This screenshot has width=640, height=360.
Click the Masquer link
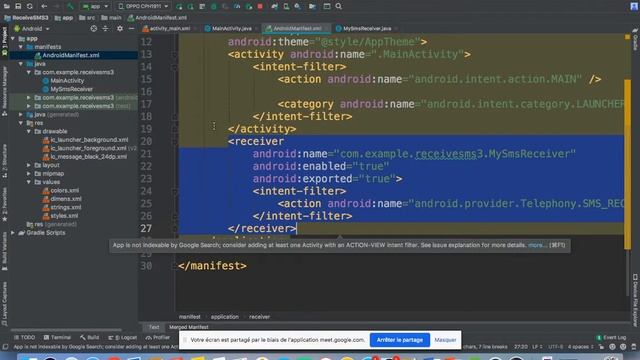coord(445,340)
